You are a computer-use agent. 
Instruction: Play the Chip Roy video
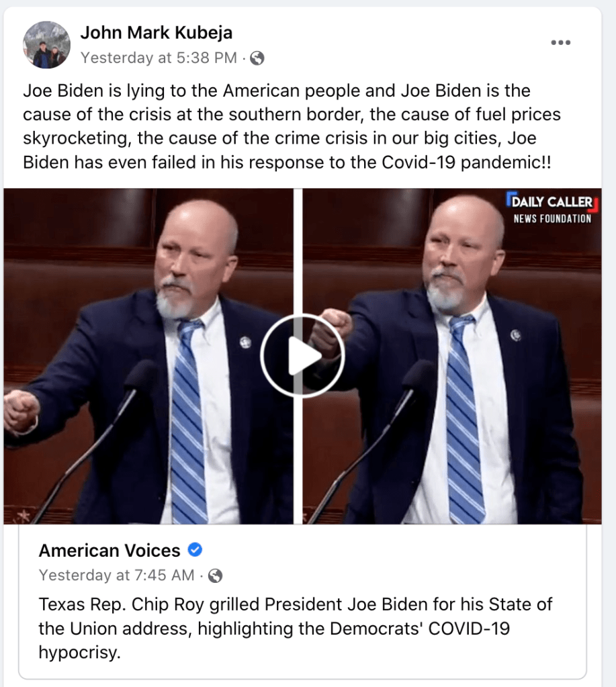[302, 355]
